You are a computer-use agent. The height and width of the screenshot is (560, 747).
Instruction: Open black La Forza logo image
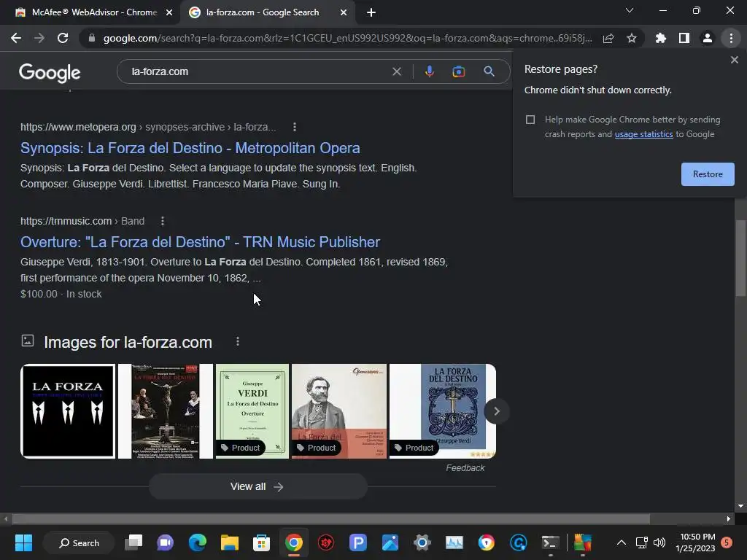click(68, 411)
